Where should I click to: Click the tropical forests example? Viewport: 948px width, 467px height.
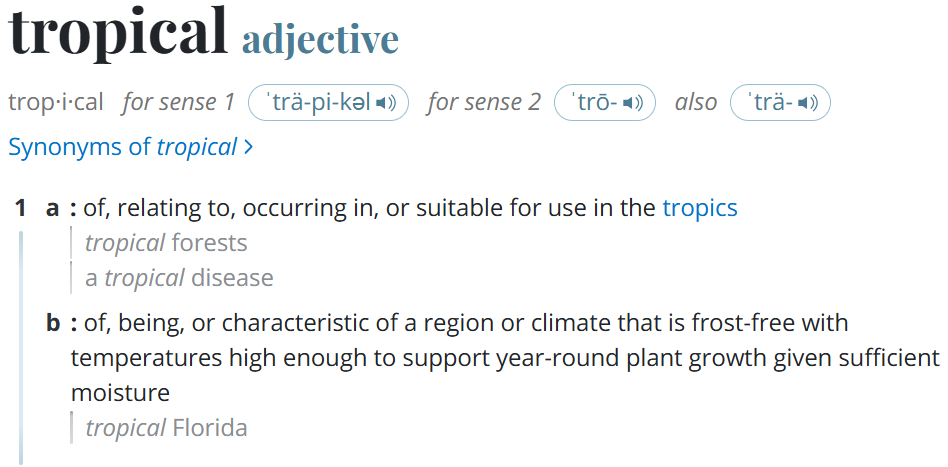[x=166, y=243]
